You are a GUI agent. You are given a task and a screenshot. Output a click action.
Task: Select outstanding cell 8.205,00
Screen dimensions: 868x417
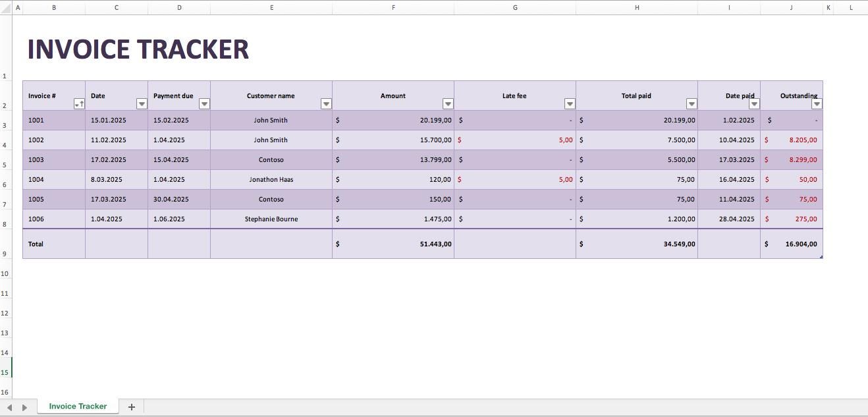[792, 140]
